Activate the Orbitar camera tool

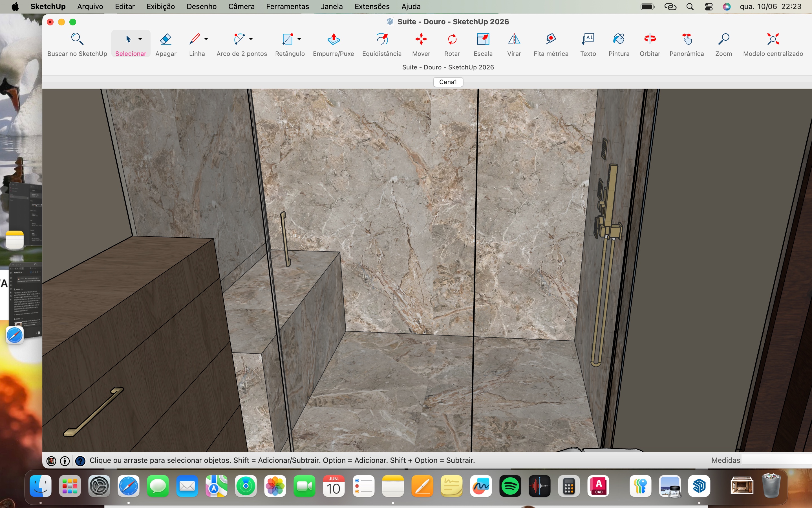(x=650, y=44)
